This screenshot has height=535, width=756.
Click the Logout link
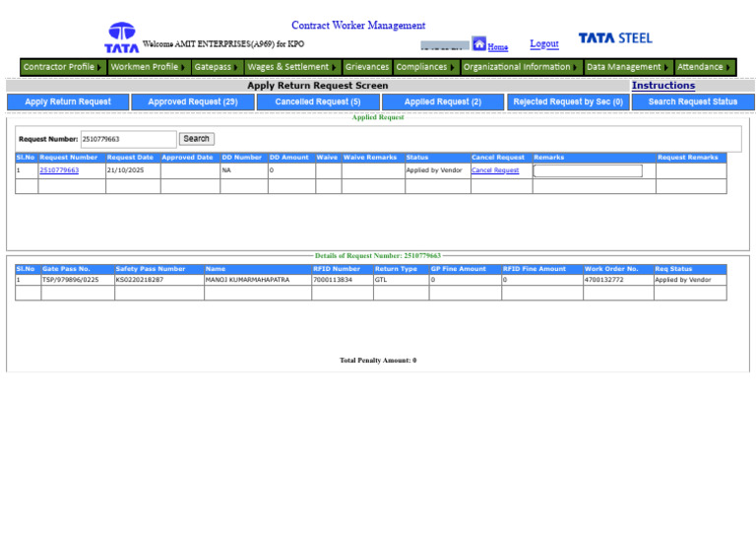tap(544, 44)
